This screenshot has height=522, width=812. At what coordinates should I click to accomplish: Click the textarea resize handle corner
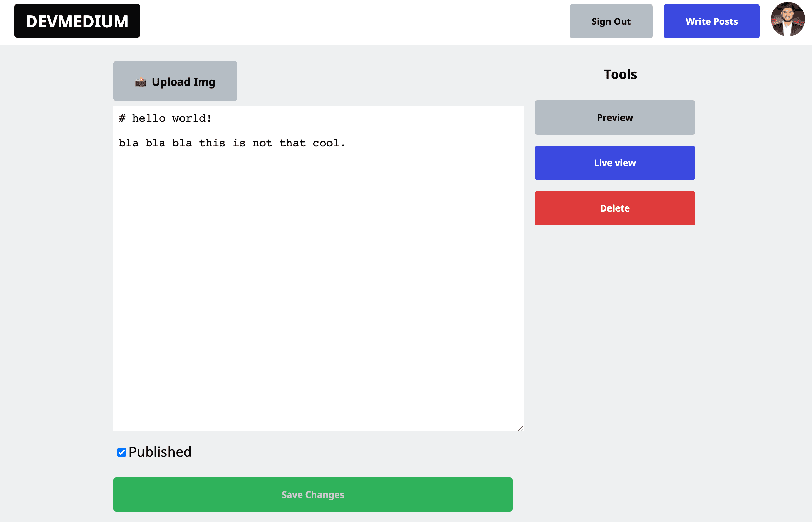coord(520,428)
